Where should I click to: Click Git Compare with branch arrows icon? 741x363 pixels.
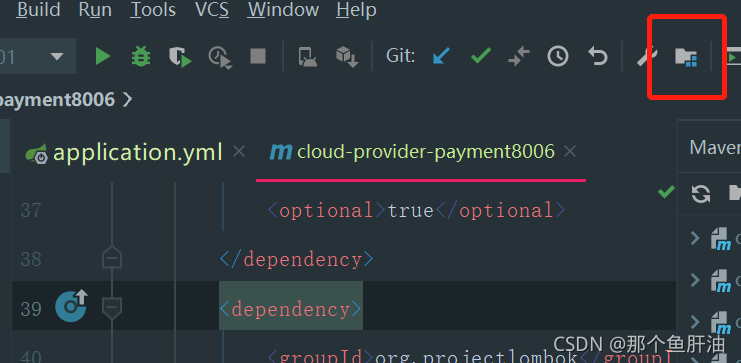coord(519,57)
